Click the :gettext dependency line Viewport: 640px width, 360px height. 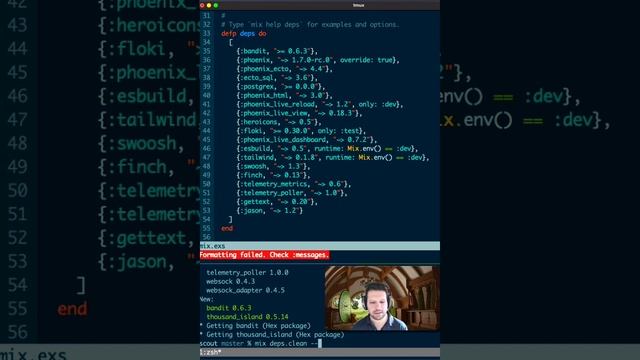tap(277, 202)
